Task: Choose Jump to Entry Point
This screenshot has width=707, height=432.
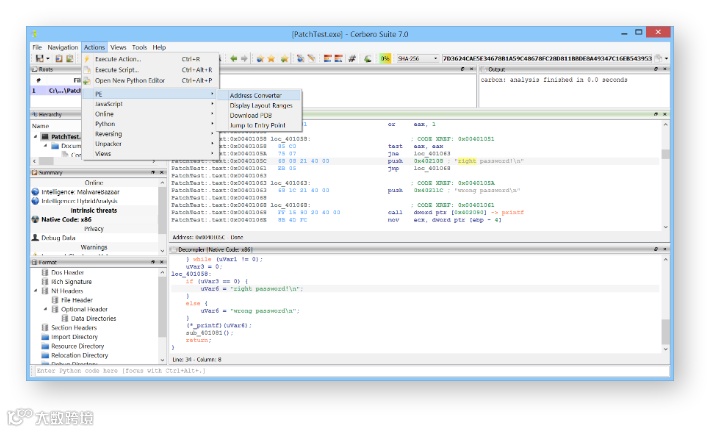Action: click(259, 125)
